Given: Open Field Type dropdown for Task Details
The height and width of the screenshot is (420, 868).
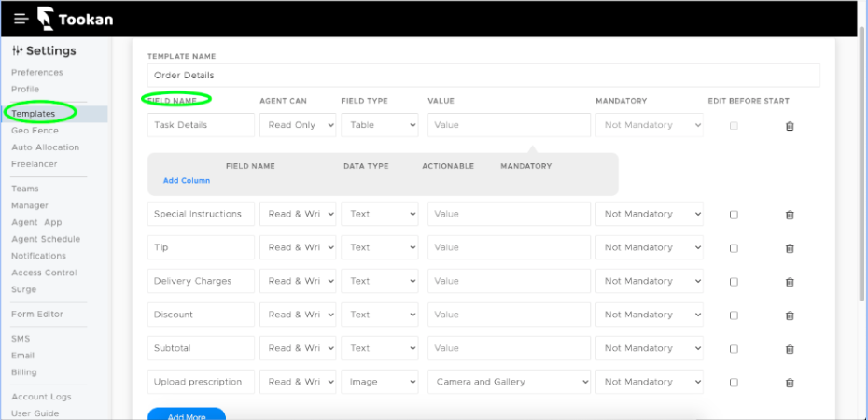Looking at the screenshot, I should (x=380, y=125).
